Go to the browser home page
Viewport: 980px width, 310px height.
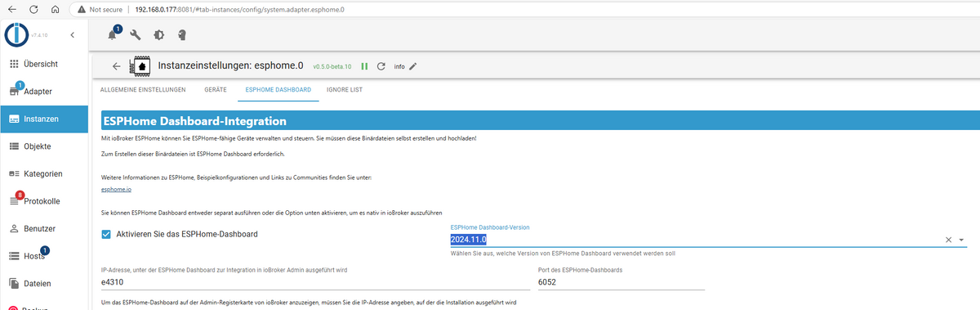[x=55, y=9]
